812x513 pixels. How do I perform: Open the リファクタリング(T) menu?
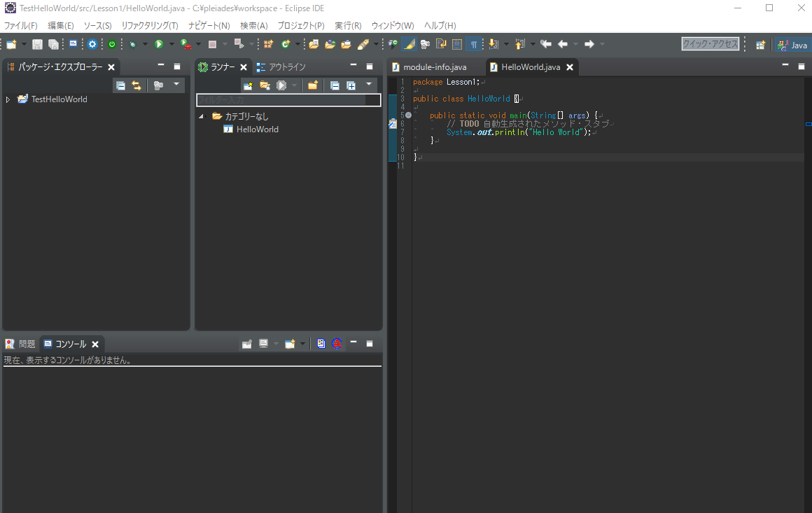click(150, 25)
